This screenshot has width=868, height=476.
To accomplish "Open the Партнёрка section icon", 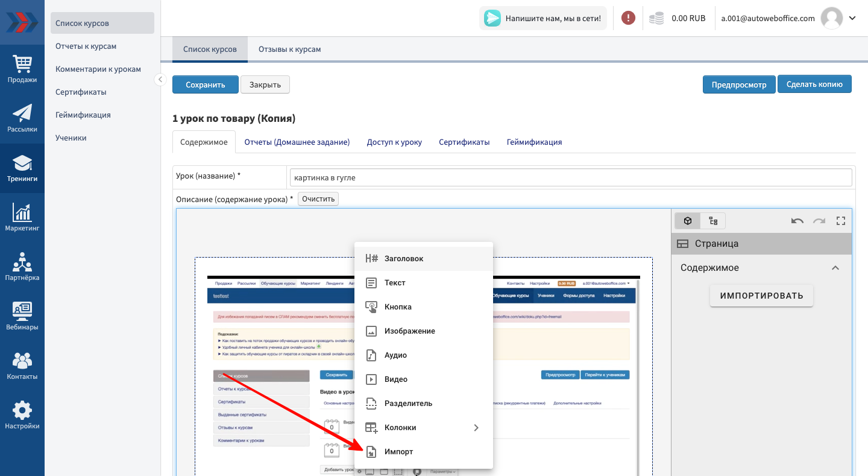I will pyautogui.click(x=22, y=267).
